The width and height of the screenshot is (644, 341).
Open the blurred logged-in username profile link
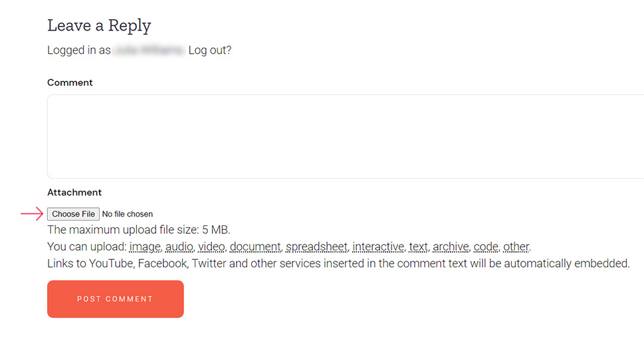[149, 50]
